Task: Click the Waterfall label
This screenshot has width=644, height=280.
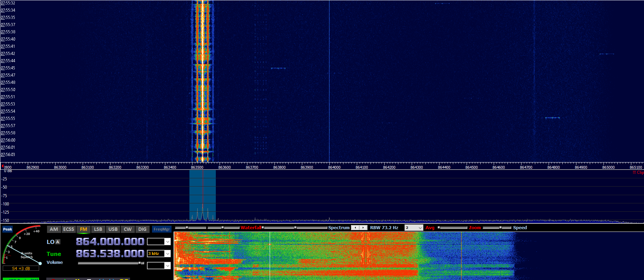Action: tap(251, 228)
